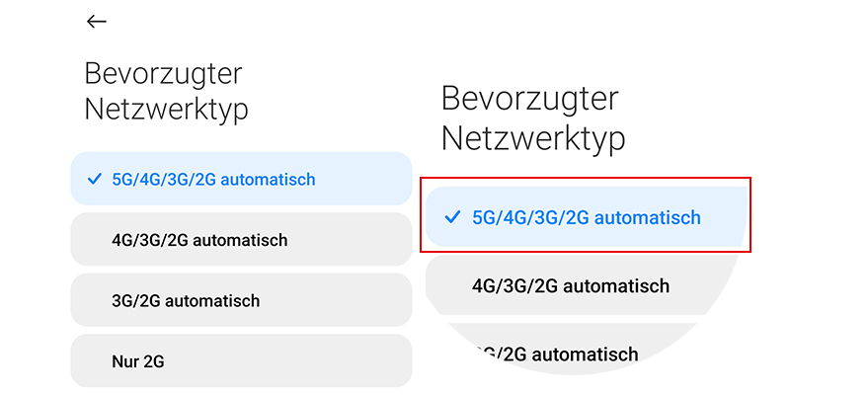Click 'Bevorzugter' in the magnified heading
This screenshot has width=868, height=395.
pyautogui.click(x=529, y=99)
